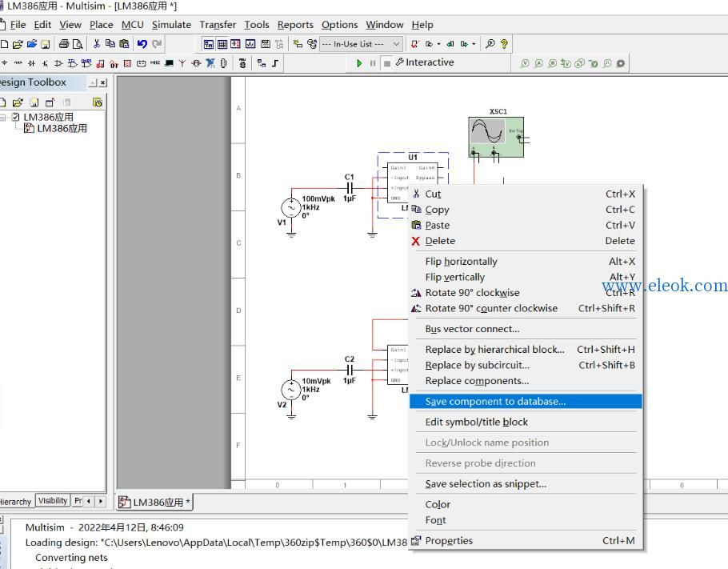Place a CMOS component icon
728x569 pixels.
coord(86,63)
